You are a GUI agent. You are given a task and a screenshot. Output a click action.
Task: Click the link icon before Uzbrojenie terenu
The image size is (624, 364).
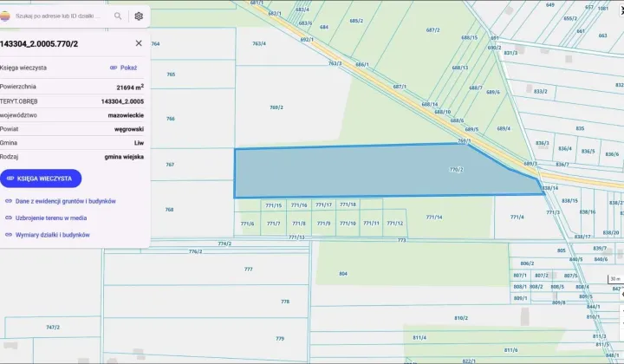point(9,218)
